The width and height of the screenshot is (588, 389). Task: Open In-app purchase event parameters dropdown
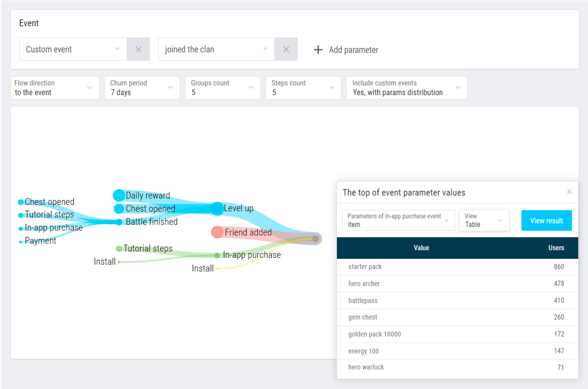pos(398,220)
